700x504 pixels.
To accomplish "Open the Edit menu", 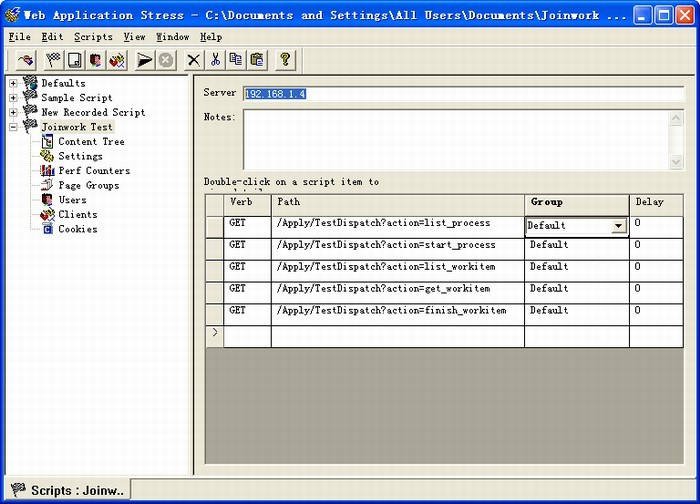I will pyautogui.click(x=52, y=37).
